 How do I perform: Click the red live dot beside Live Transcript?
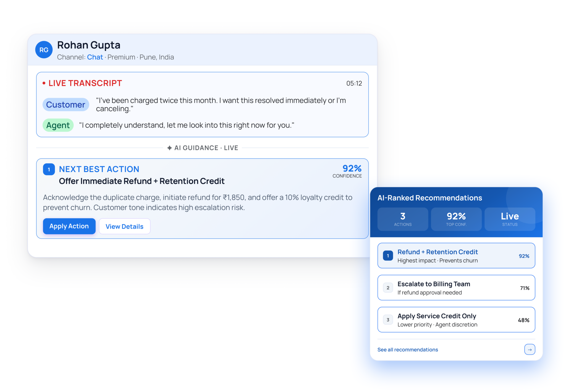click(x=44, y=83)
